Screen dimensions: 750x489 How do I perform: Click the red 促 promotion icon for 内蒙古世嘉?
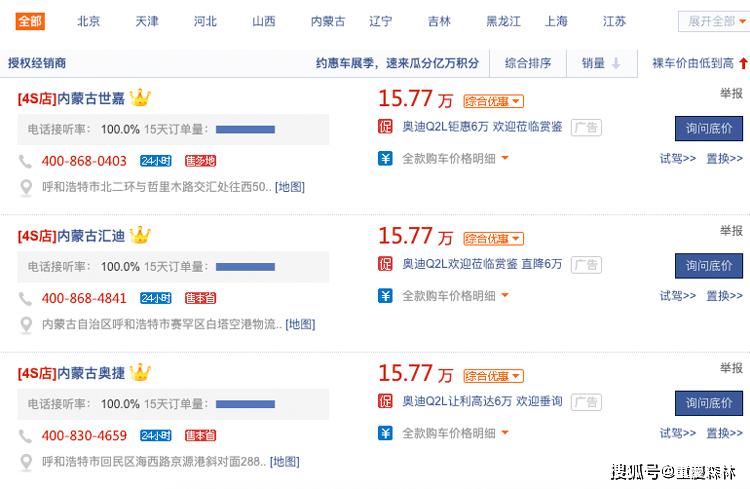(385, 127)
